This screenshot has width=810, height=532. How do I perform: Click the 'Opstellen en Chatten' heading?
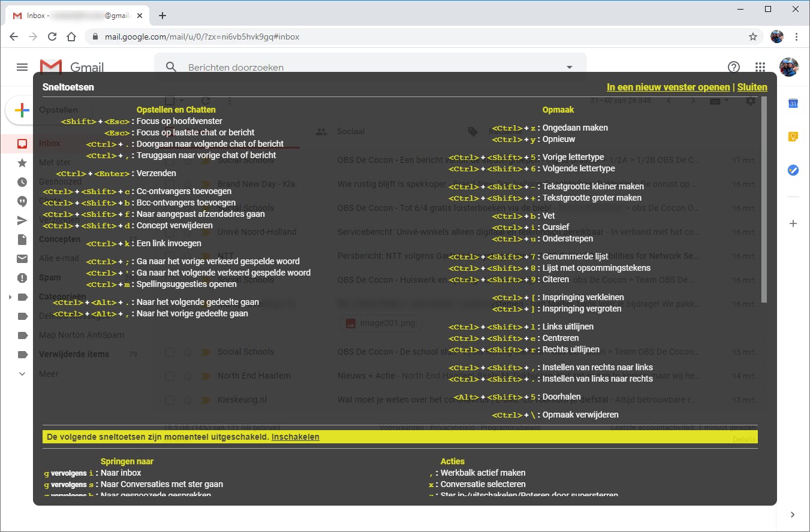[176, 110]
